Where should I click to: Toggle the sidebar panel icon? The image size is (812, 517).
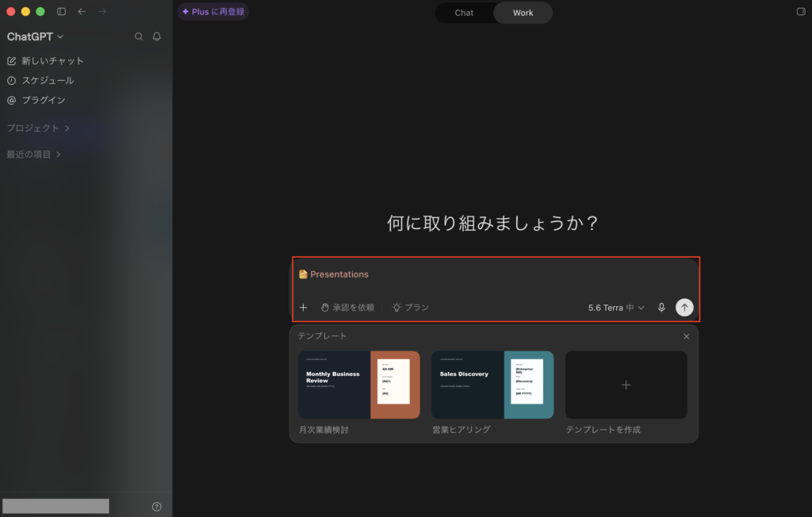61,11
